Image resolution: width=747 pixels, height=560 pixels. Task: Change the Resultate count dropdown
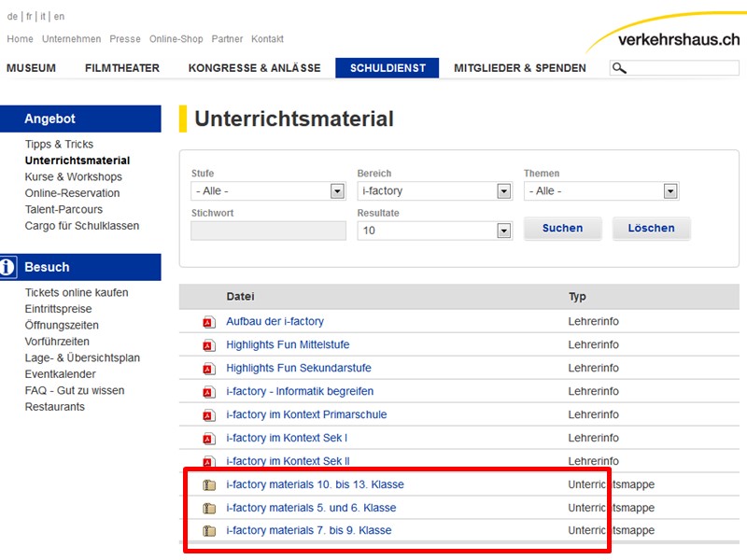pyautogui.click(x=434, y=231)
